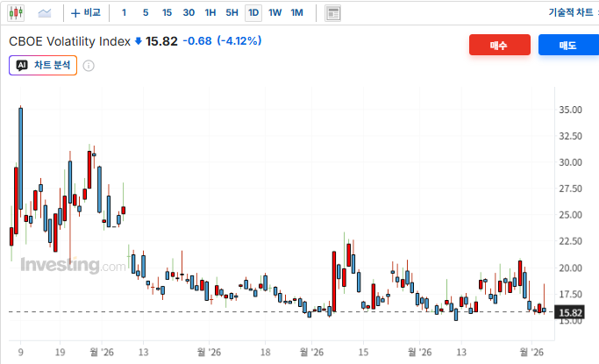This screenshot has height=364, width=599.
Task: Select the 5 minute interval
Action: coord(146,13)
